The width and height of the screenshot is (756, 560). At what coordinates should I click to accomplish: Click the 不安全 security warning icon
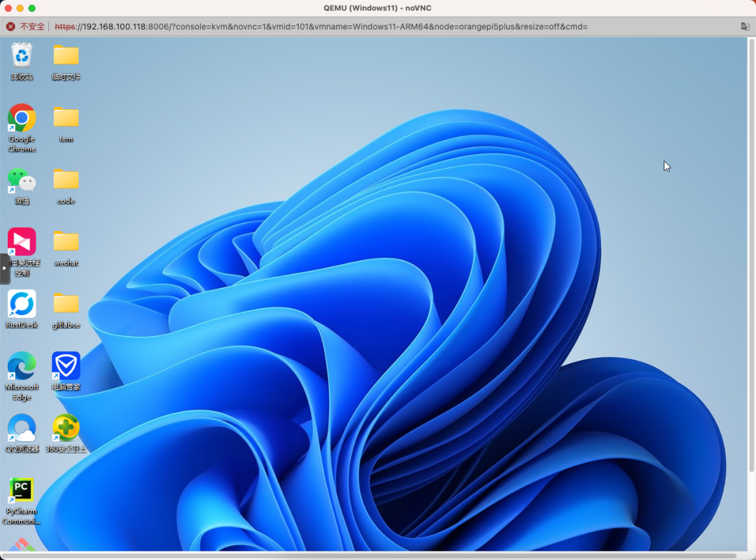(x=10, y=27)
